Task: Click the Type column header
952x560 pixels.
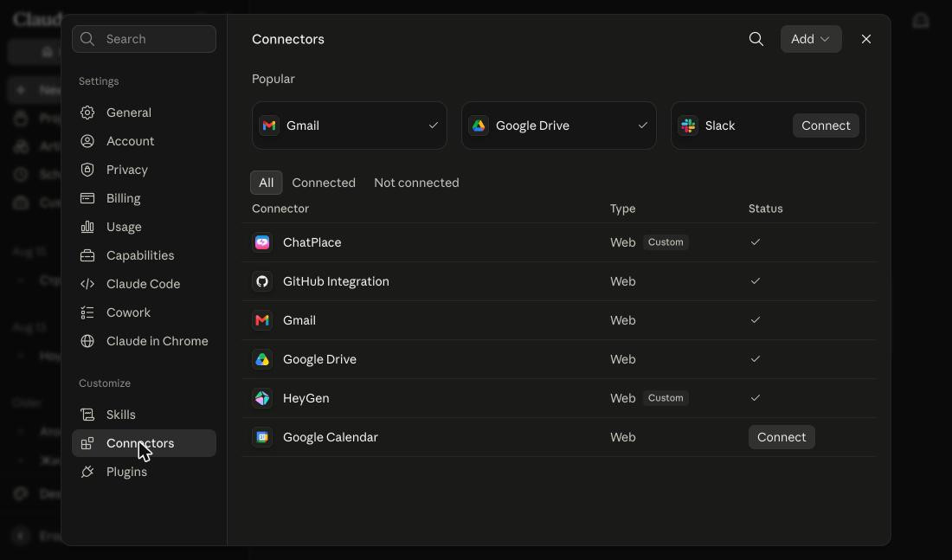Action: tap(623, 209)
